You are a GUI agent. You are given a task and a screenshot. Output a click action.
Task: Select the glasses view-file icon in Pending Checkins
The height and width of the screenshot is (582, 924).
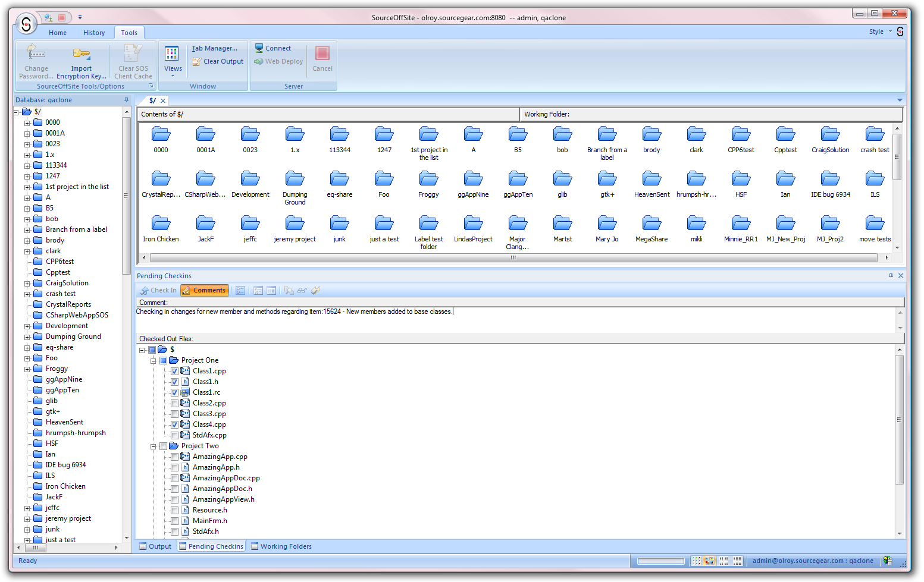[x=302, y=290]
